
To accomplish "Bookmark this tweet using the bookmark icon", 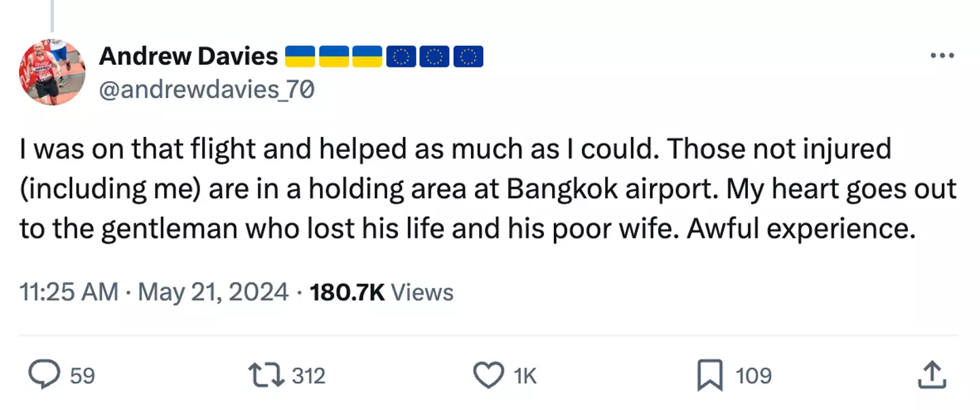I will click(710, 375).
